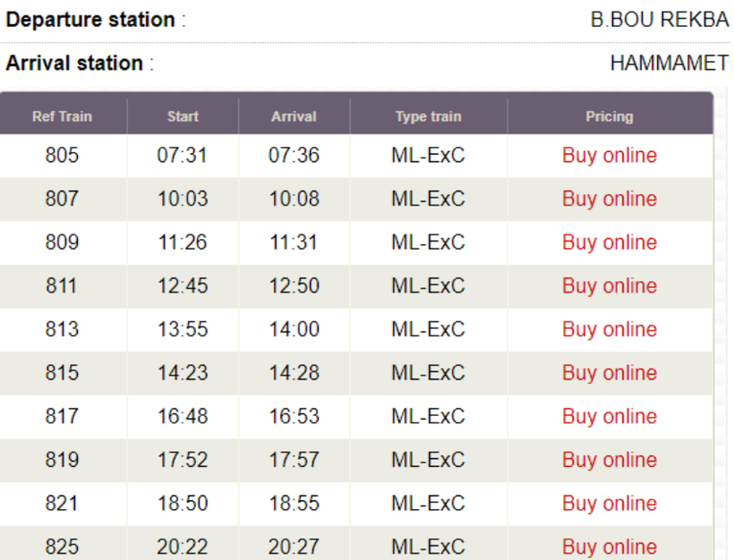The width and height of the screenshot is (734, 560).
Task: Click the B.BOU REKBA departure station text
Action: tap(659, 20)
